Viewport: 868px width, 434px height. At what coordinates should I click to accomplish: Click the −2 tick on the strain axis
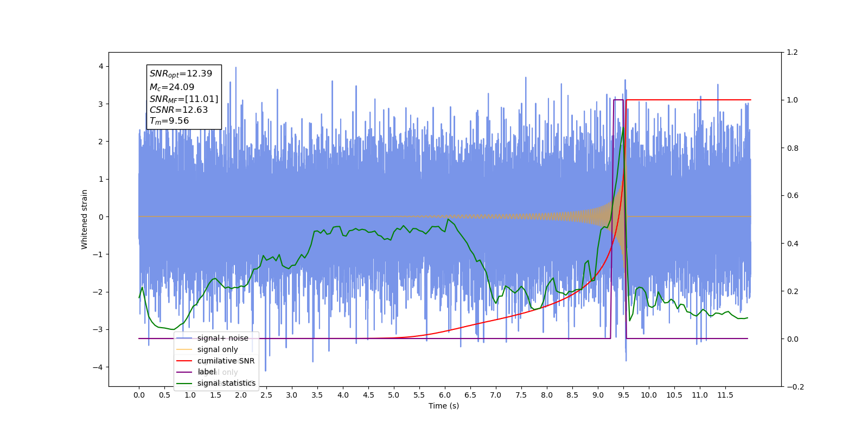pos(98,292)
